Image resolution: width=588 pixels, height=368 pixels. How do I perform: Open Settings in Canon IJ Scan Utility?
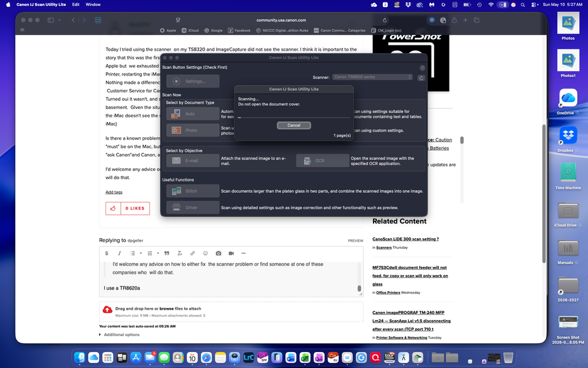coord(193,81)
